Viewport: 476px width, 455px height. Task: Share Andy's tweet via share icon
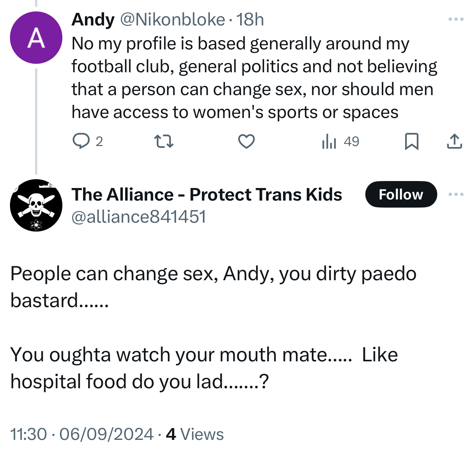(454, 141)
